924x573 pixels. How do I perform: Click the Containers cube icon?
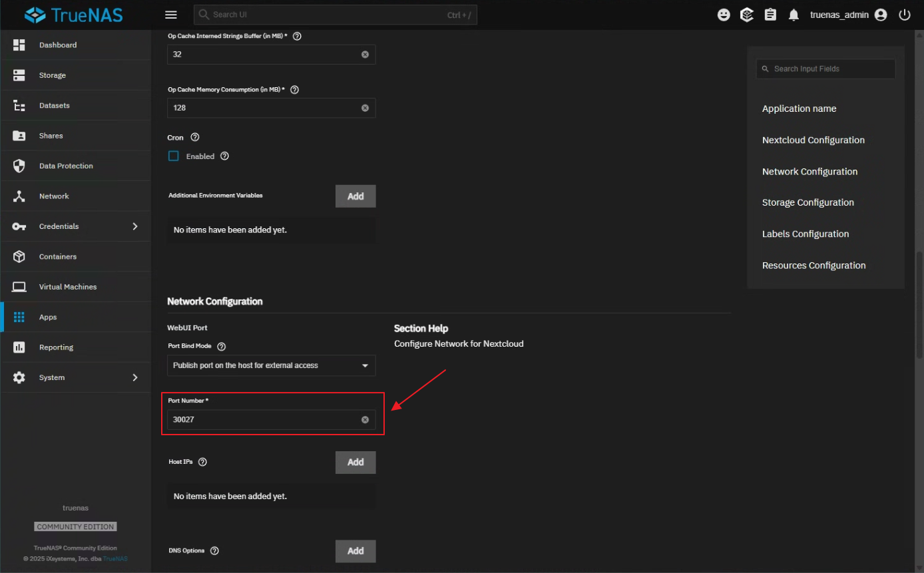19,256
